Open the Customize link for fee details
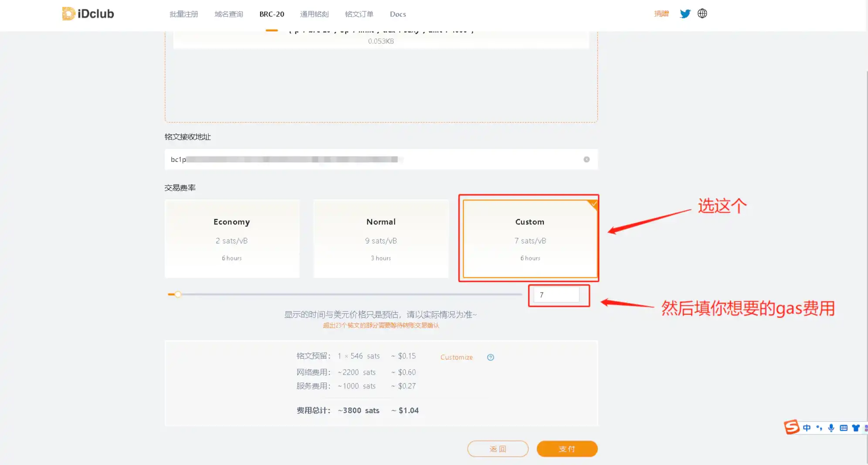Screen dimensions: 868x465 coord(456,357)
